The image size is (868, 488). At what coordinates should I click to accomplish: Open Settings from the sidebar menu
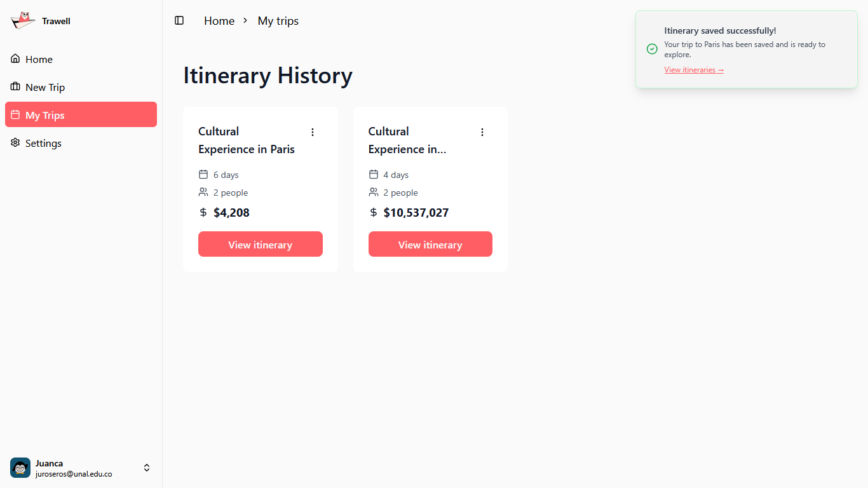[x=43, y=143]
